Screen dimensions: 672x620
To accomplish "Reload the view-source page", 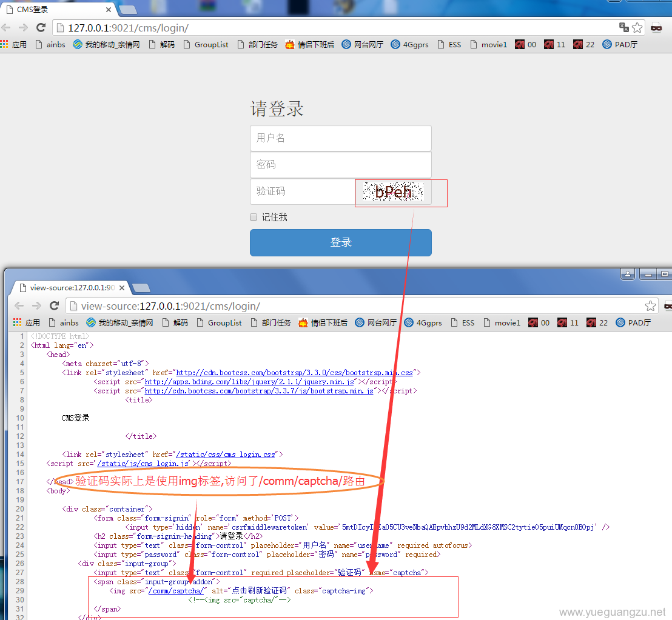I will [x=54, y=305].
